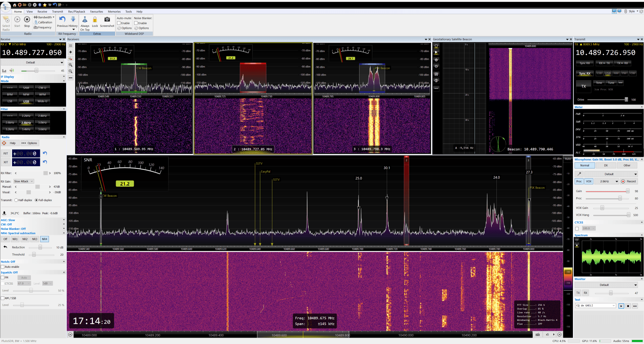Screen dimensions: 644x344
Task: Reset the RIT offset with undo arrow
Action: pyautogui.click(x=45, y=153)
